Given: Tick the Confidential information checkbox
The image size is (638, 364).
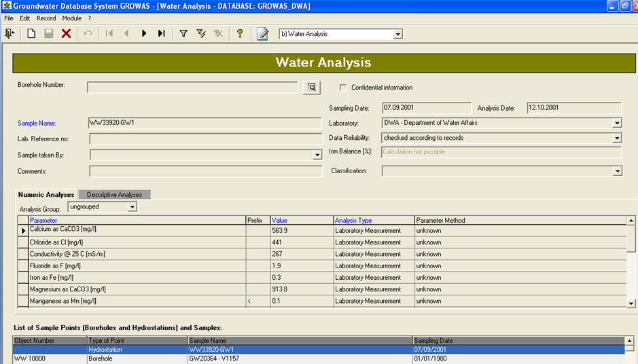Looking at the screenshot, I should [x=343, y=88].
